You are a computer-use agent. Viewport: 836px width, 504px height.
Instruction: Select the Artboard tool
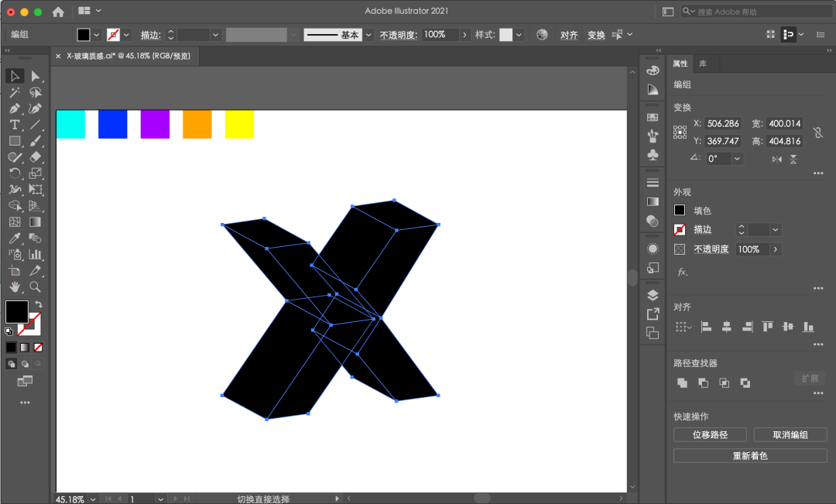[15, 270]
